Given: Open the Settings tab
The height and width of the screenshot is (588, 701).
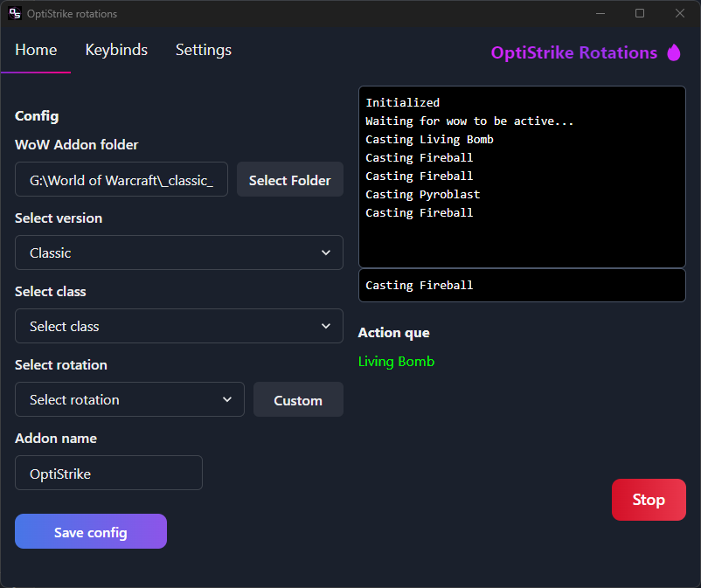Looking at the screenshot, I should (204, 50).
